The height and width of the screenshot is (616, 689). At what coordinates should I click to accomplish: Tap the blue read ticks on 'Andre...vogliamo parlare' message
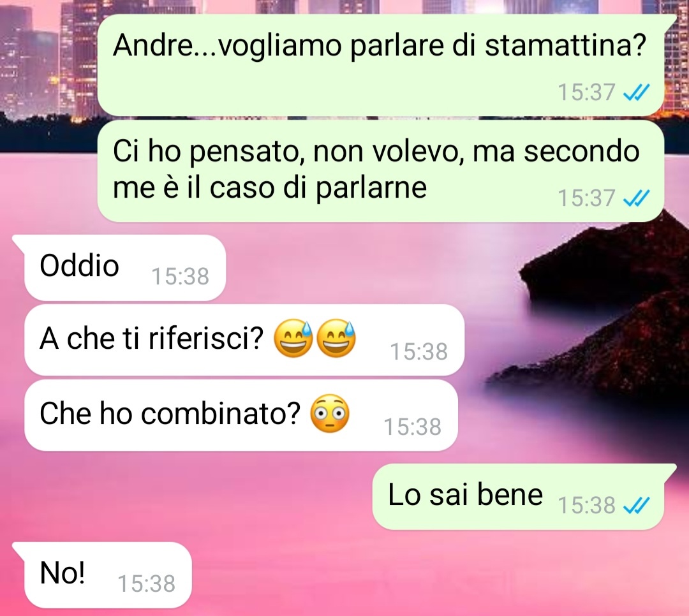pos(636,92)
